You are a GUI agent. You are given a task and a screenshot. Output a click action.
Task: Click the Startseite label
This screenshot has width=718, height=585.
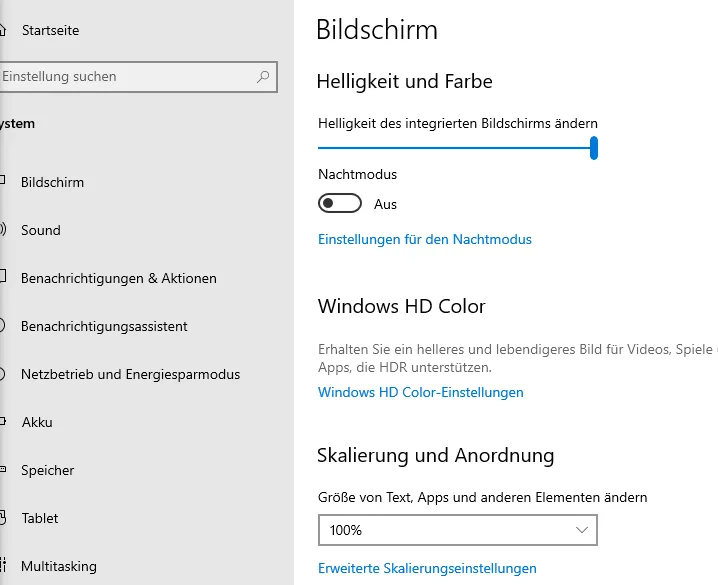50,30
